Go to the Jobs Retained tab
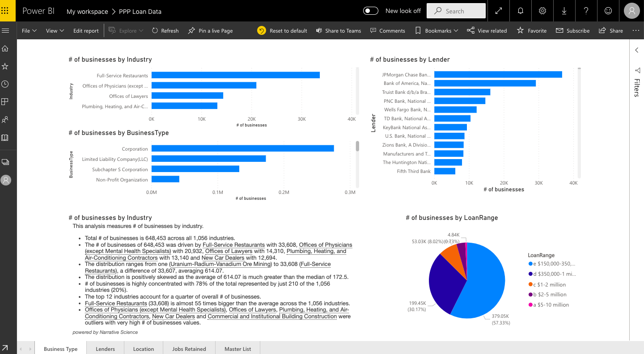The image size is (644, 354). pos(189,349)
